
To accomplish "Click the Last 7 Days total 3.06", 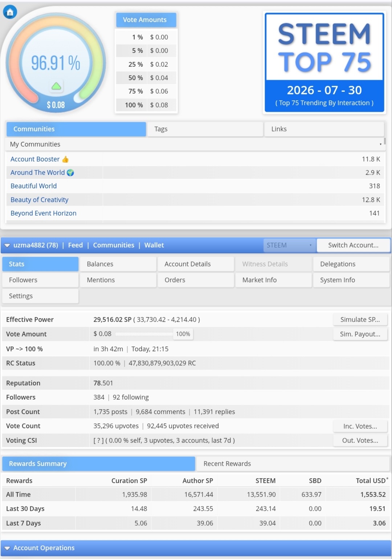I will tap(379, 523).
